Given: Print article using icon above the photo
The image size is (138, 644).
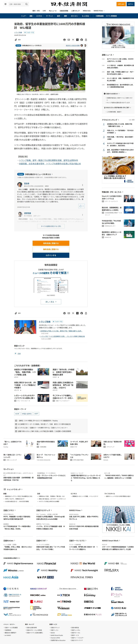Looking at the screenshot, I should click(x=64, y=40).
